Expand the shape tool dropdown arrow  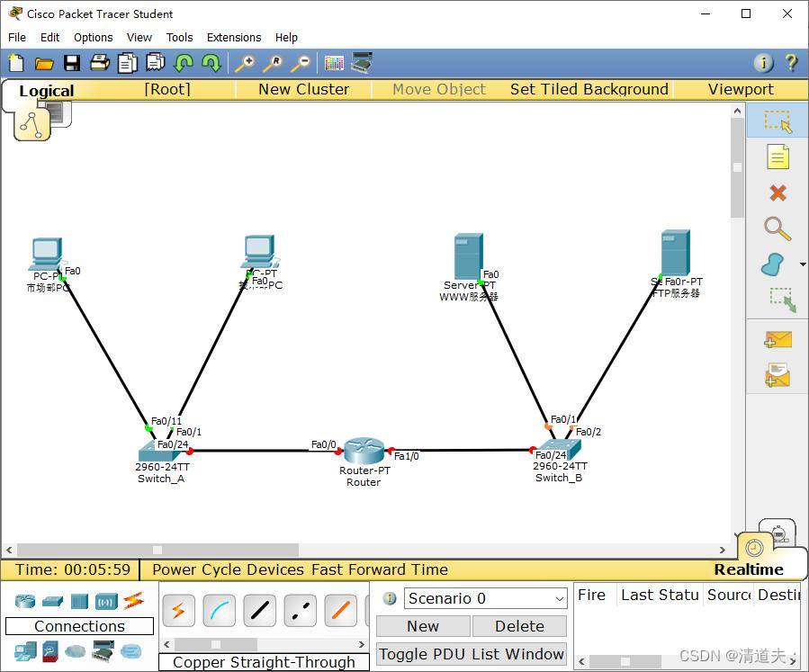(x=803, y=264)
